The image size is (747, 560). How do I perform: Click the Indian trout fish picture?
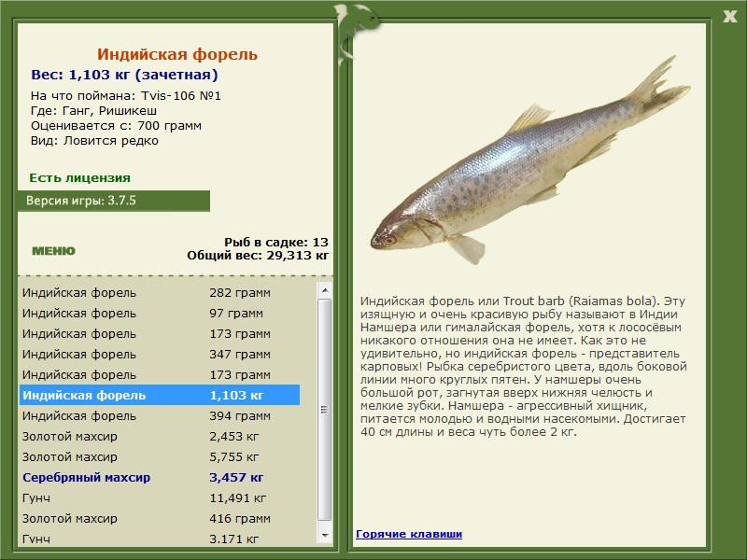(529, 161)
